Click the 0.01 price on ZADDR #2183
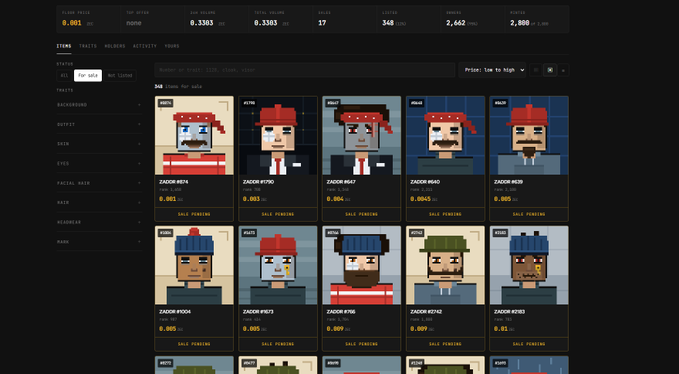Screen dimensions: 679x374 [x=500, y=329]
